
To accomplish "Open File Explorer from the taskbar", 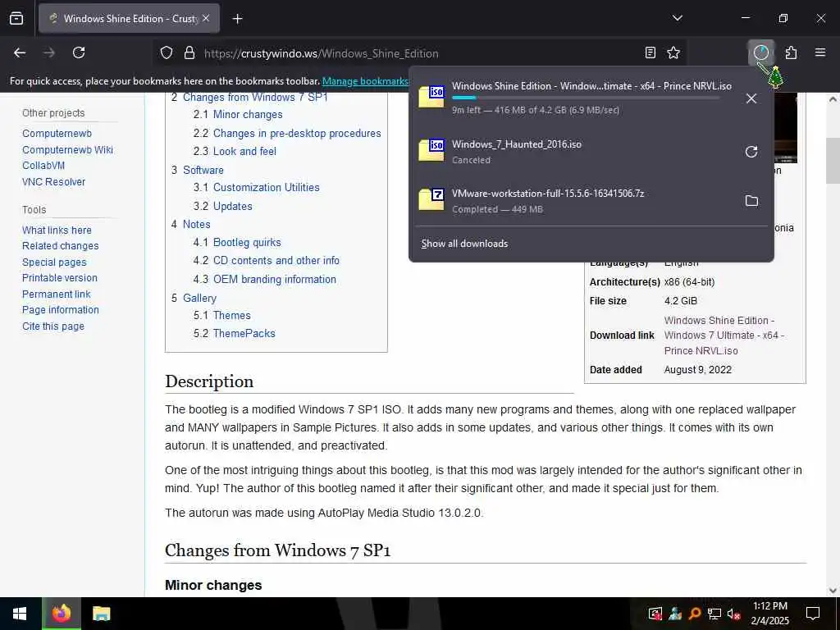I will (101, 614).
